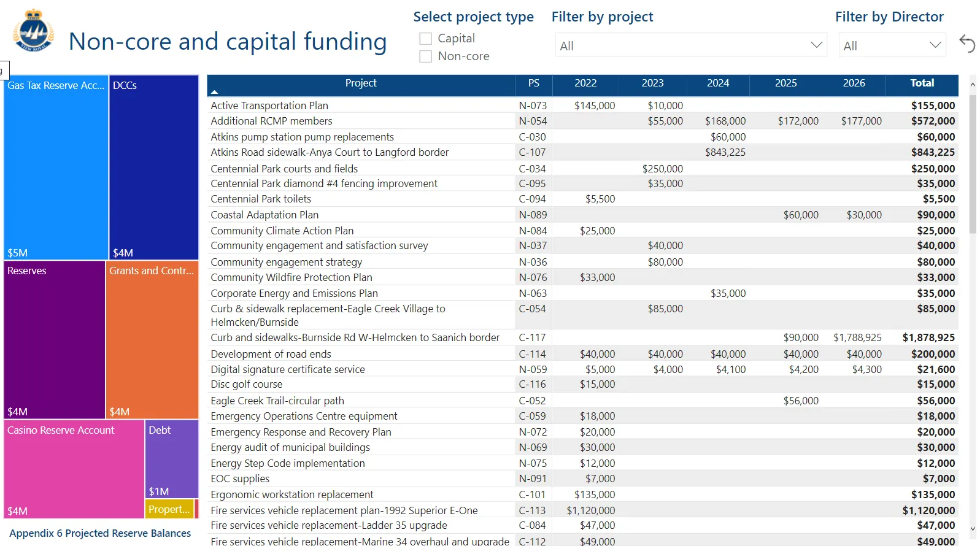Select the yellow Property treemap tile

click(169, 509)
